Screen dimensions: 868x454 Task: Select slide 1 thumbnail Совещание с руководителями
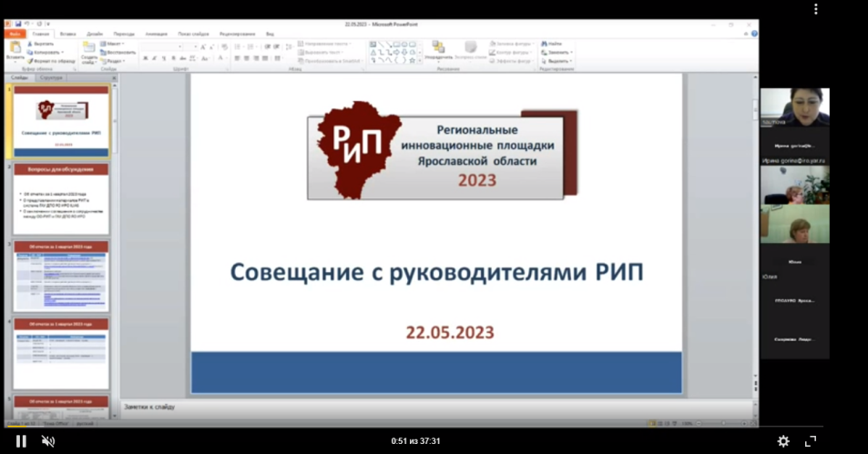(x=61, y=122)
